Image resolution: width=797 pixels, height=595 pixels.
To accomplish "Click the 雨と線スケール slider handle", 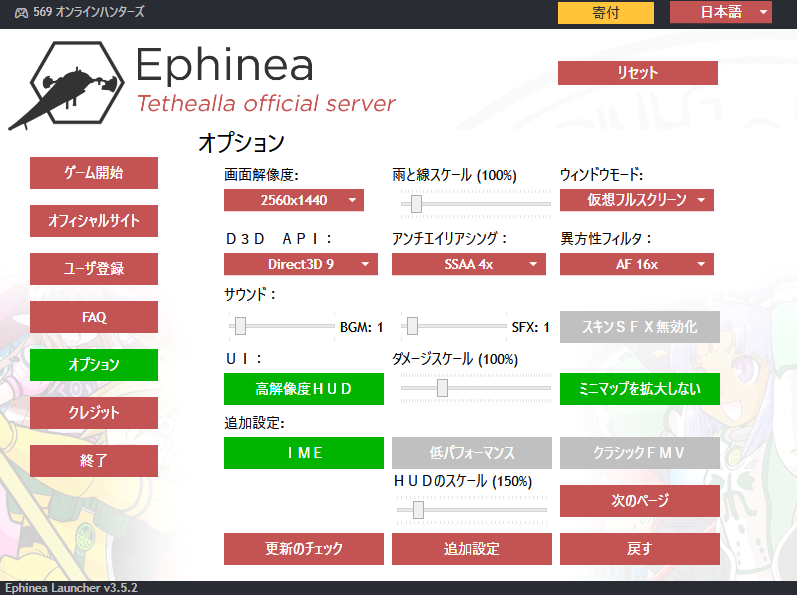I will pyautogui.click(x=416, y=204).
